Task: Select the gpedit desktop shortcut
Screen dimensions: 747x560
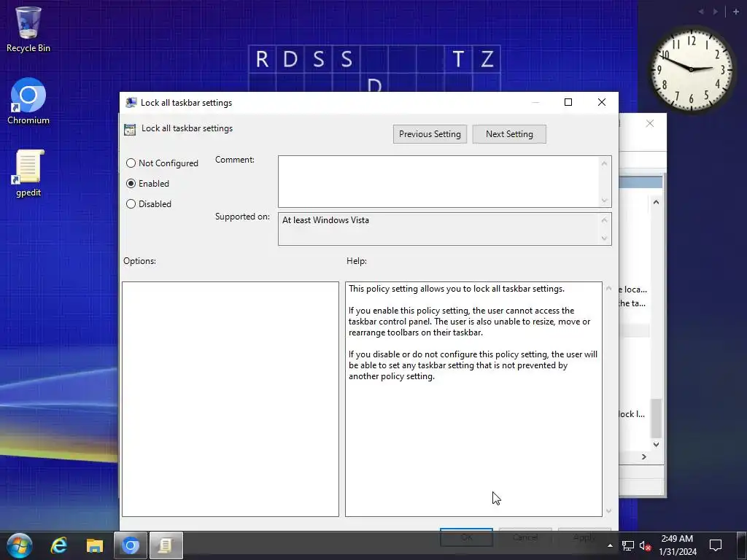Action: 28,174
